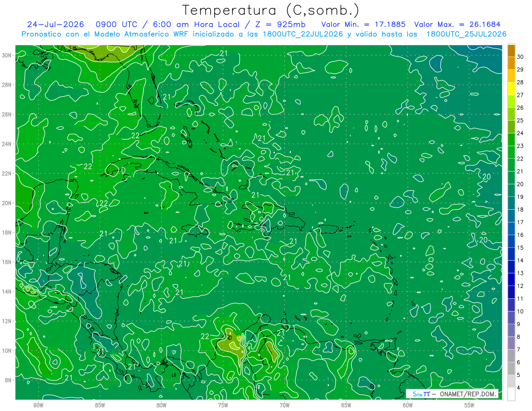Click the '13' label on the color scale
The height and width of the screenshot is (411, 532).
coord(520,273)
